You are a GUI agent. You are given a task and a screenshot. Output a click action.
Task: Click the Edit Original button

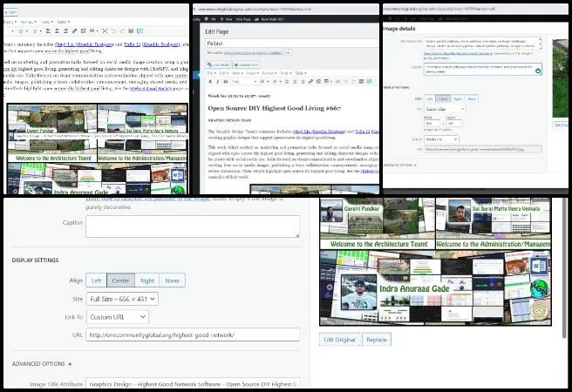point(340,340)
